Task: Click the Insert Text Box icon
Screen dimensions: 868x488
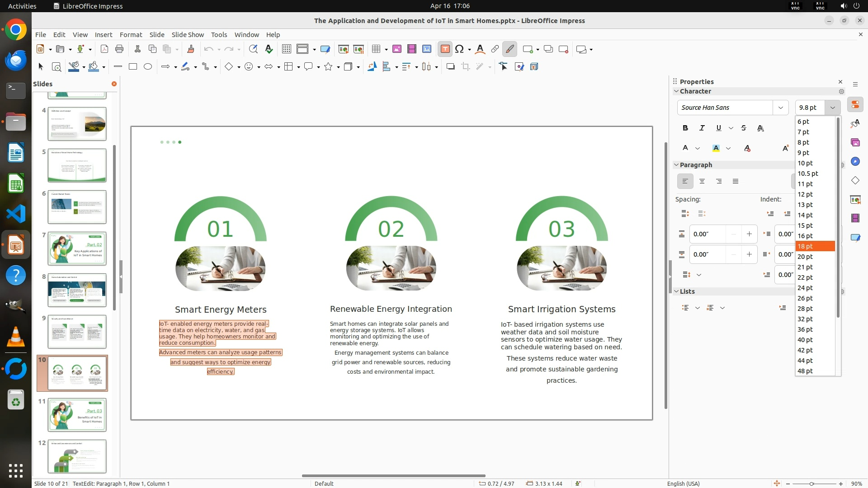Action: click(x=445, y=49)
